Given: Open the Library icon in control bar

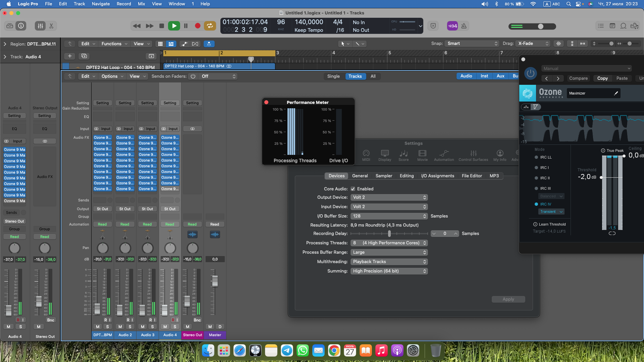Looking at the screenshot, I should point(10,26).
